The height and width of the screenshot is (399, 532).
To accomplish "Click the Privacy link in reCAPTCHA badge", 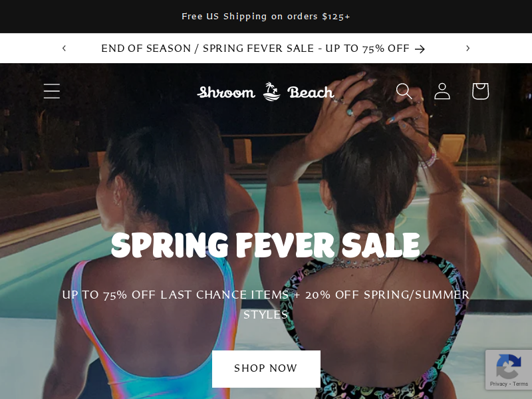I will tap(498, 384).
